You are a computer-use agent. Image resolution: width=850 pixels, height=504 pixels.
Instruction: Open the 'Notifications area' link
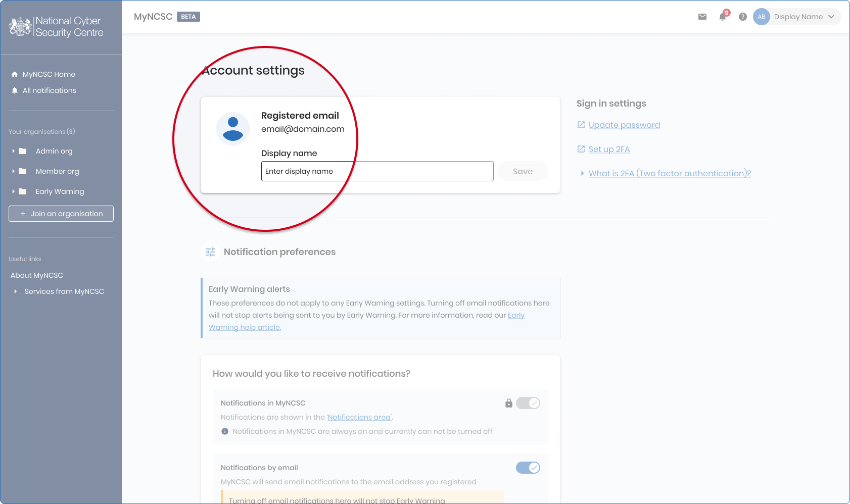pos(359,417)
